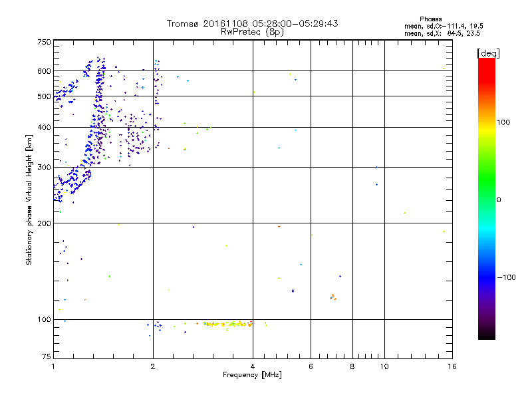
Task: Select the 'RwPretec (8p)' subtitle text
Action: 252,32
